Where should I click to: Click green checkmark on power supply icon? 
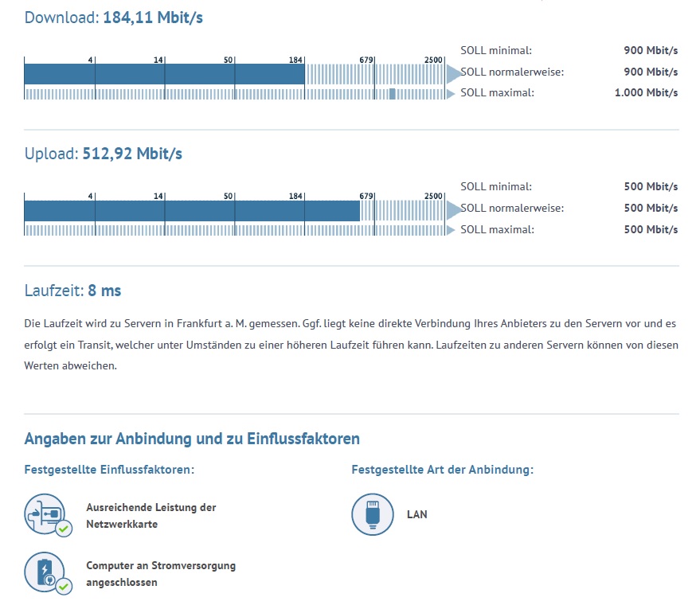coord(64,586)
